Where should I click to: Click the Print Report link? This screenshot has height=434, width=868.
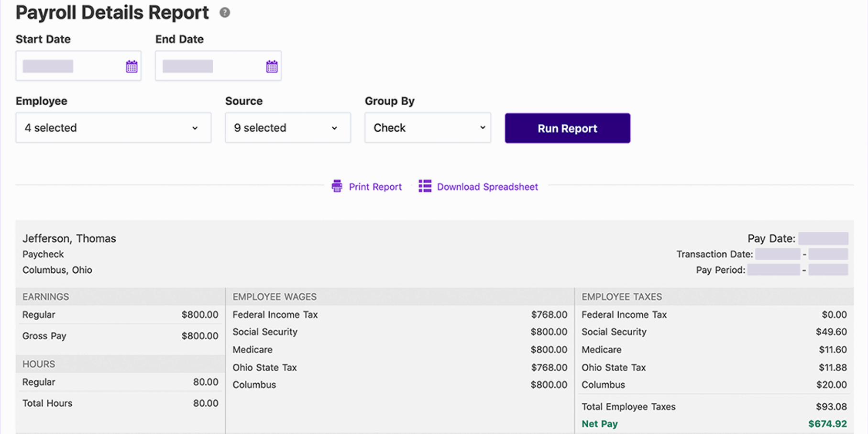[375, 187]
